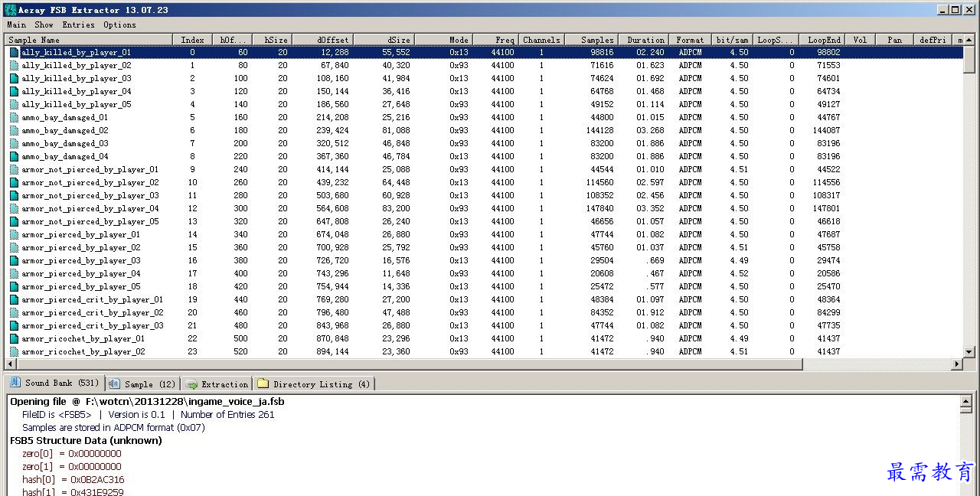This screenshot has height=496, width=980.
Task: Sort by Pan column header
Action: (x=894, y=40)
